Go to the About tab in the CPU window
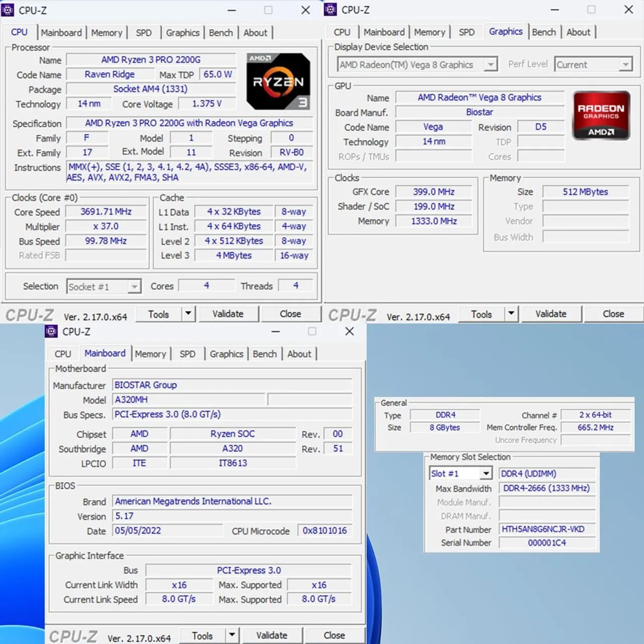 255,33
